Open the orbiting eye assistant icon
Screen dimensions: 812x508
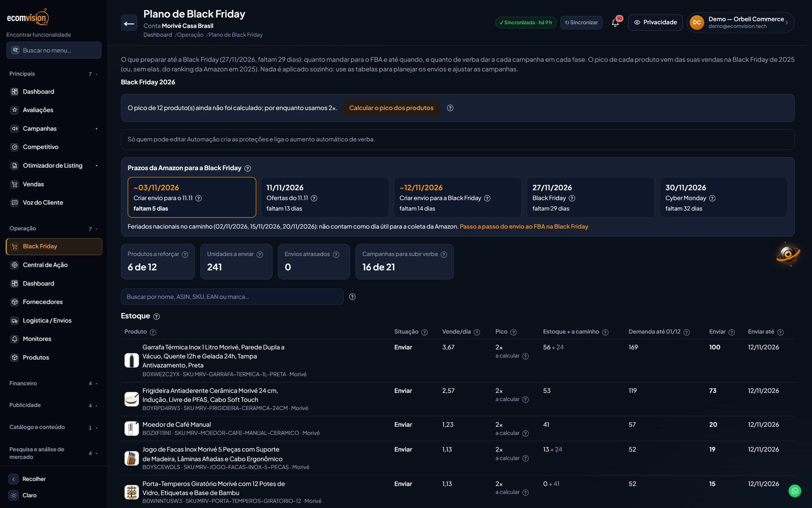click(x=788, y=253)
